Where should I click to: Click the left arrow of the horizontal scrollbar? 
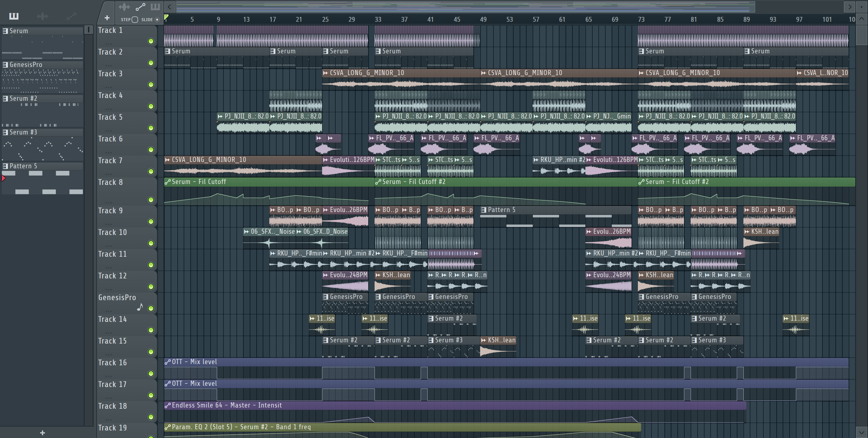(x=169, y=6)
